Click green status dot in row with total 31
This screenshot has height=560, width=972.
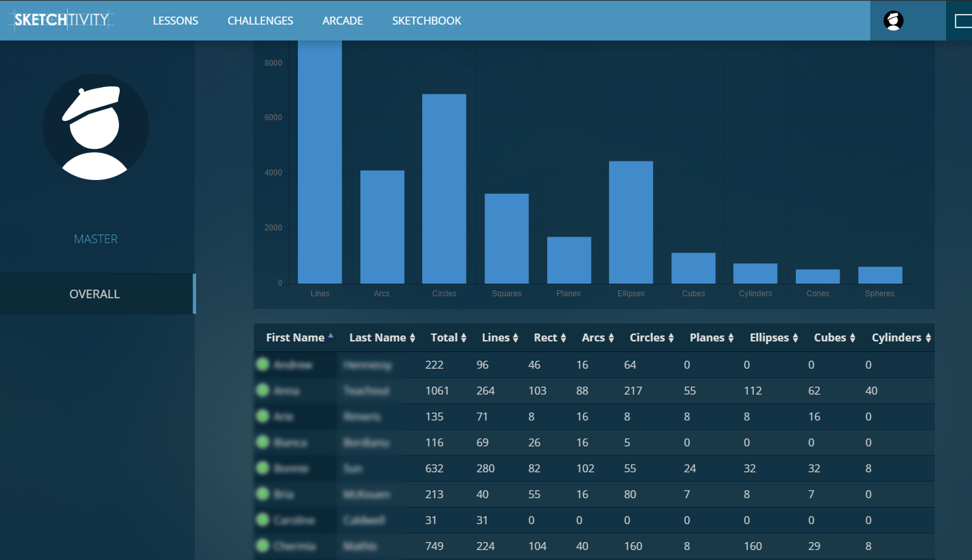263,519
